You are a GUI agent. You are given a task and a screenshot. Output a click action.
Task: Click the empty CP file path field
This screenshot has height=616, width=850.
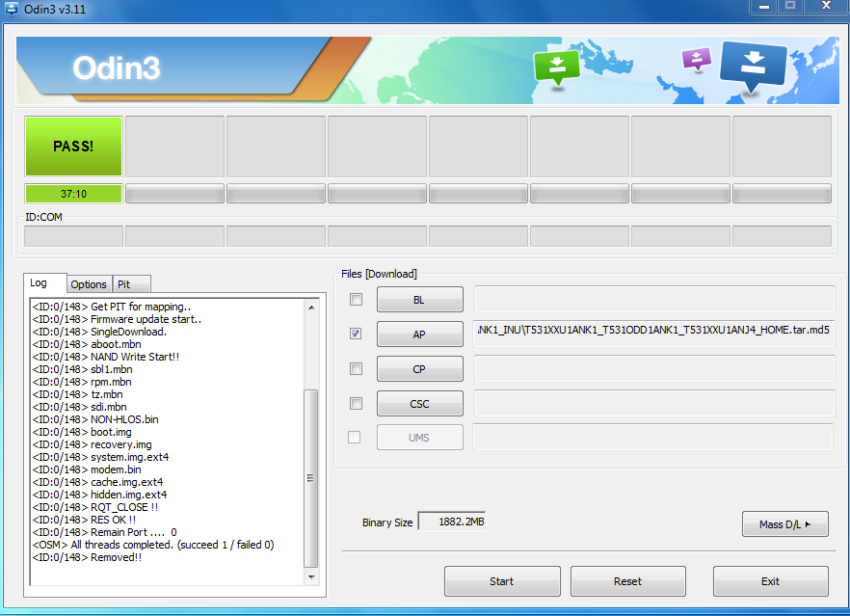point(654,368)
